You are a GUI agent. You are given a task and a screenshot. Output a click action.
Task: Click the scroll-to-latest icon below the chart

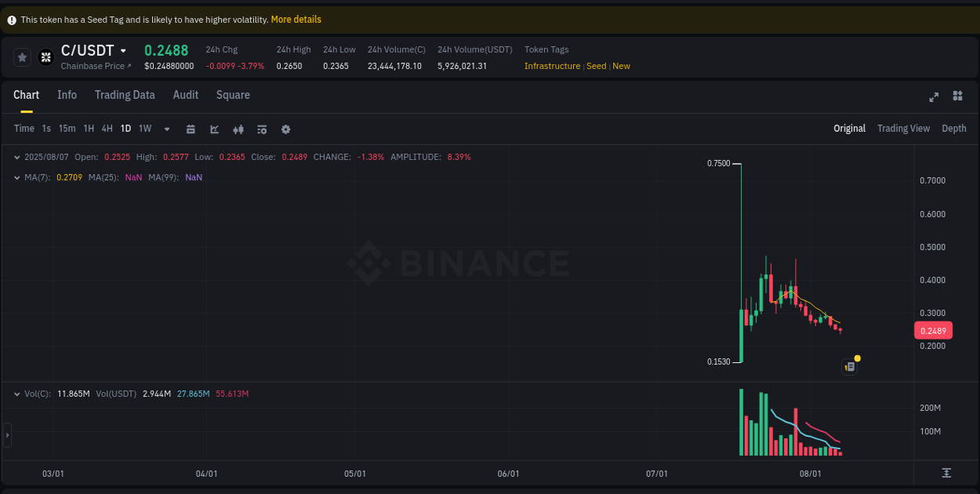pyautogui.click(x=947, y=474)
